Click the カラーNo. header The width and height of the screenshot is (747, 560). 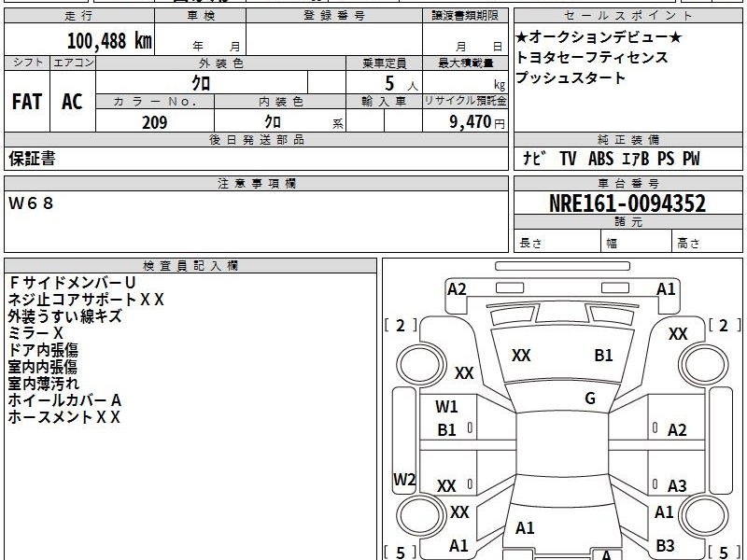tap(155, 102)
